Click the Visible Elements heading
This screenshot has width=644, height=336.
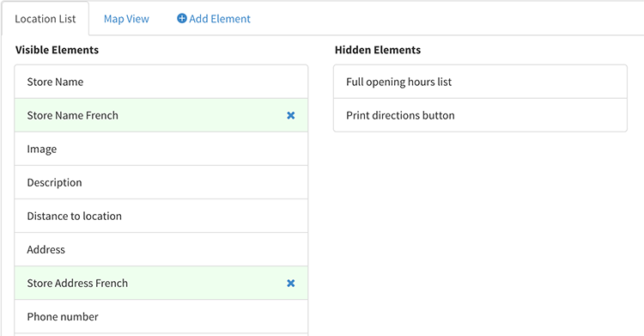[57, 50]
